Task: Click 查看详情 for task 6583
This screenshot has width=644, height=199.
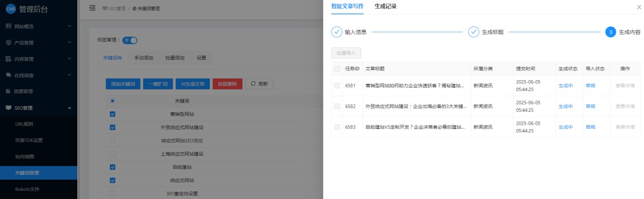Action: click(x=625, y=127)
